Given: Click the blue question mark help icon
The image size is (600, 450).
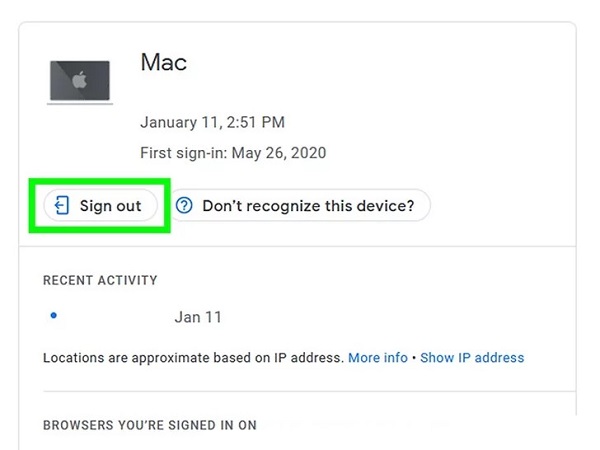Looking at the screenshot, I should pos(184,205).
